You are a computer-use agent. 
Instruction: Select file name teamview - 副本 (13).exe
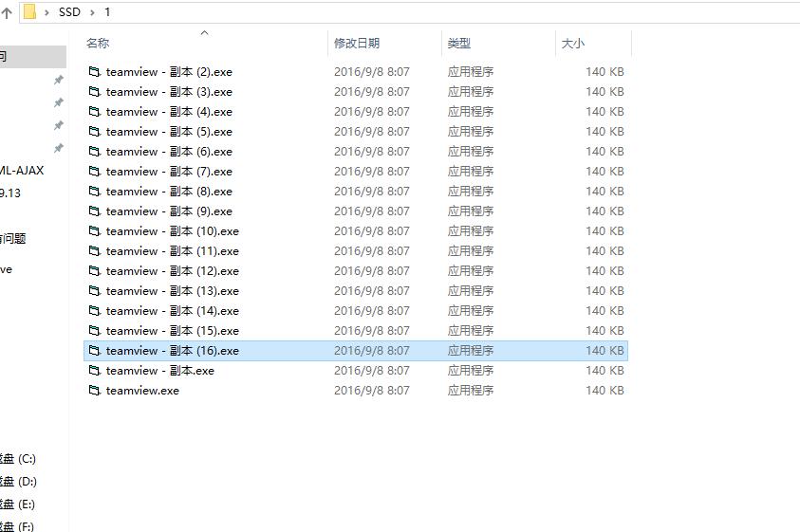[x=173, y=291]
